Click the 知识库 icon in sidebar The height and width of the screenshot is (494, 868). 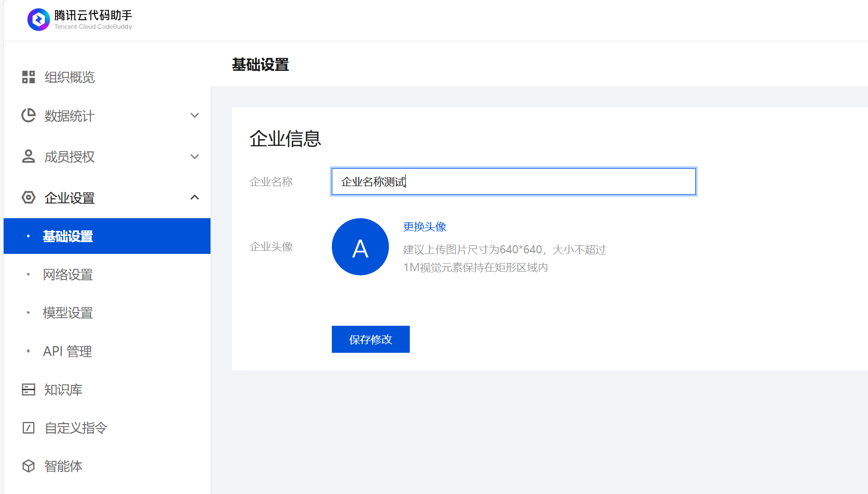(29, 389)
